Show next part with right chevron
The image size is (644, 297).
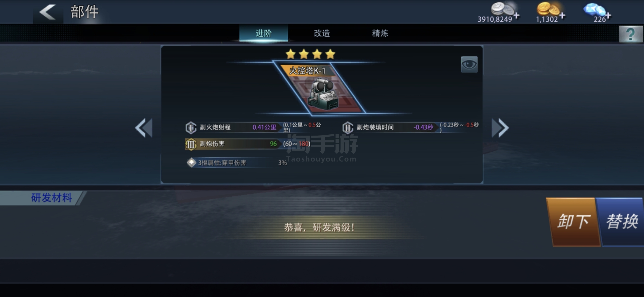(x=500, y=128)
